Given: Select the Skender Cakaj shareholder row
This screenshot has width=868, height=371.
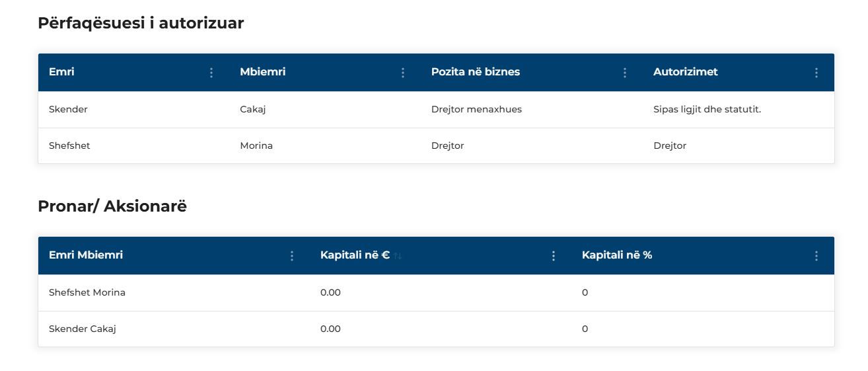Looking at the screenshot, I should [436, 329].
